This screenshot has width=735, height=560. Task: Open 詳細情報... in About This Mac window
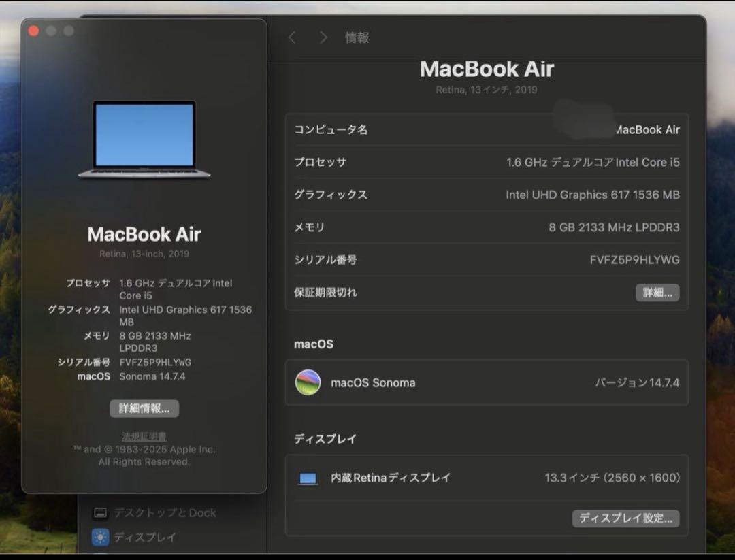click(144, 408)
